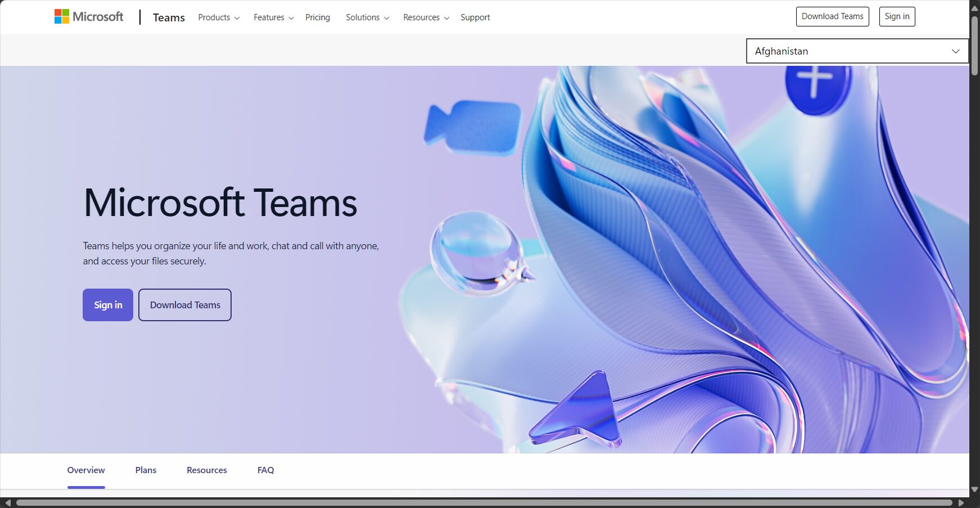
Task: Open the Teams home link in header
Action: tap(169, 17)
